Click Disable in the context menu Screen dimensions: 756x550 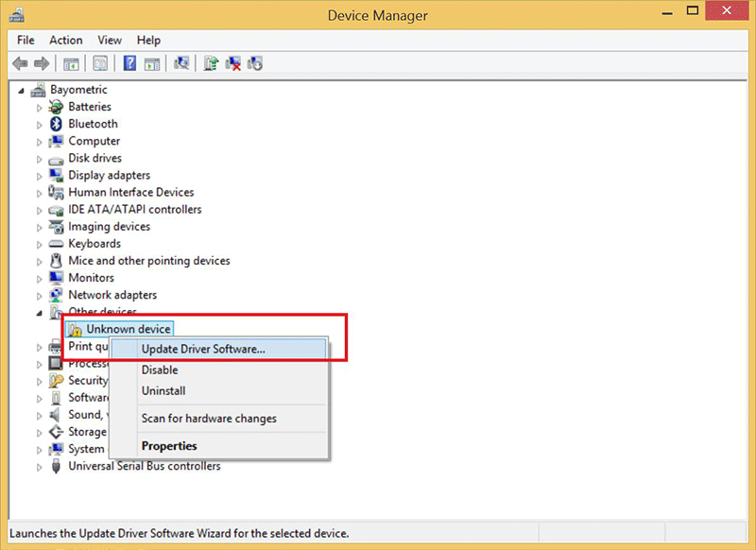[x=160, y=370]
